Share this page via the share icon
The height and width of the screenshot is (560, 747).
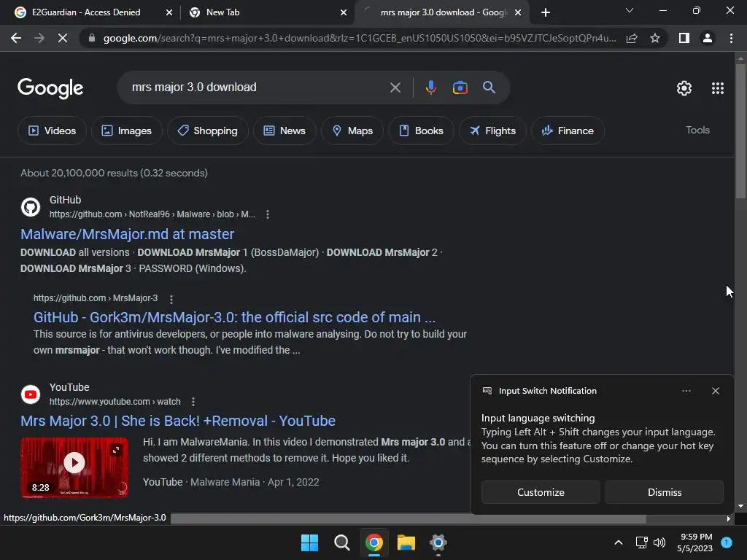[632, 38]
